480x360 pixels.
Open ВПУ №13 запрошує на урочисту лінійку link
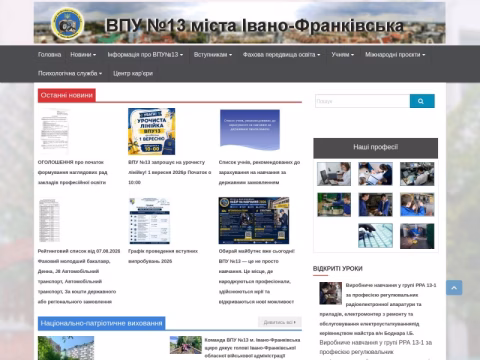(170, 172)
